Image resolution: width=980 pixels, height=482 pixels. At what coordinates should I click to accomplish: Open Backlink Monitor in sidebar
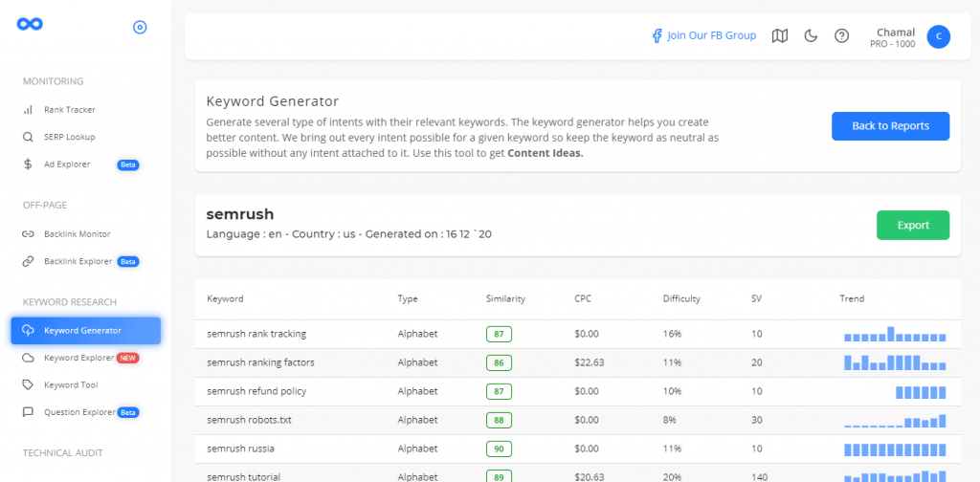(78, 234)
